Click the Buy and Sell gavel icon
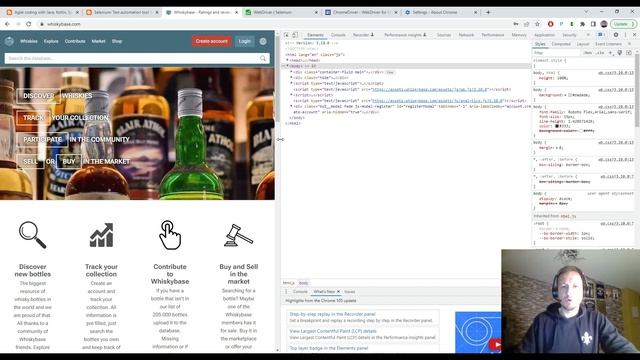Image resolution: width=640 pixels, height=360 pixels. 238,236
